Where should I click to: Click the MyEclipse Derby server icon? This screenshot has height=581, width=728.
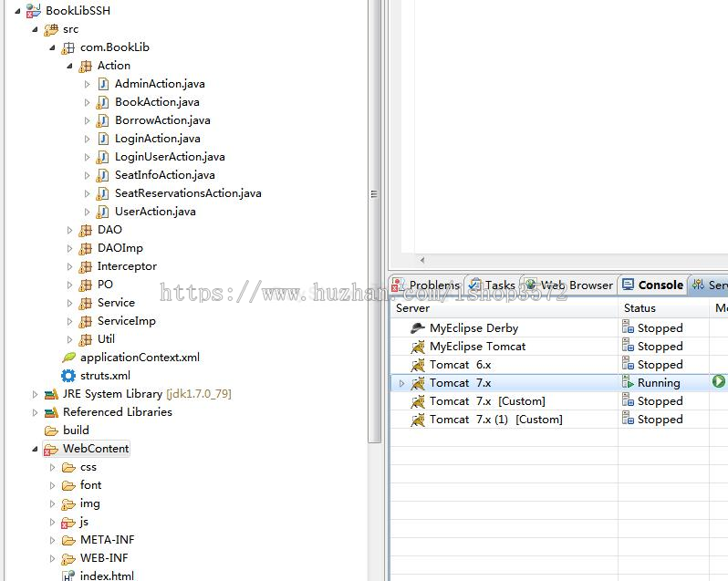tap(418, 328)
